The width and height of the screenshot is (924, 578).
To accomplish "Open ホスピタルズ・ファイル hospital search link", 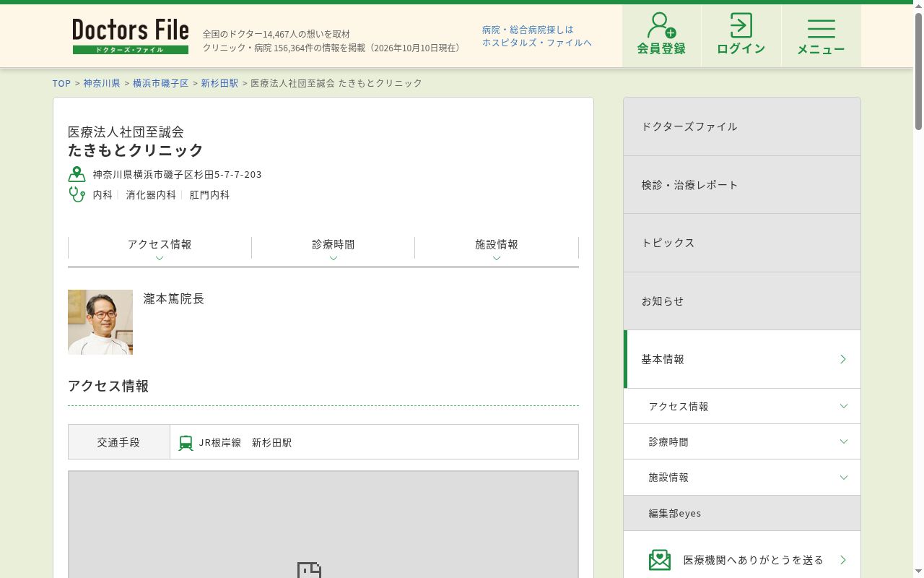I will 537,36.
